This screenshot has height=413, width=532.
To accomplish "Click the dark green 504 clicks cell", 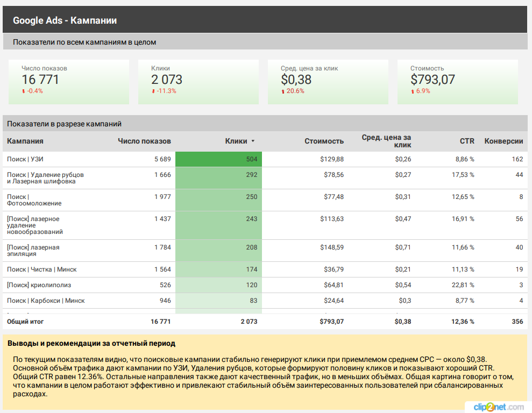I will 218,159.
